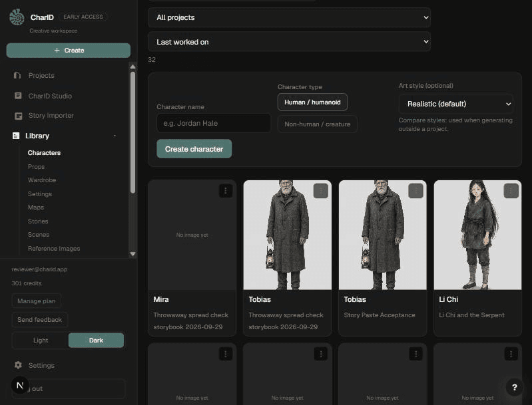Screen dimensions: 532x405
Task: Go to Wardrobe in Library
Action: coord(42,180)
